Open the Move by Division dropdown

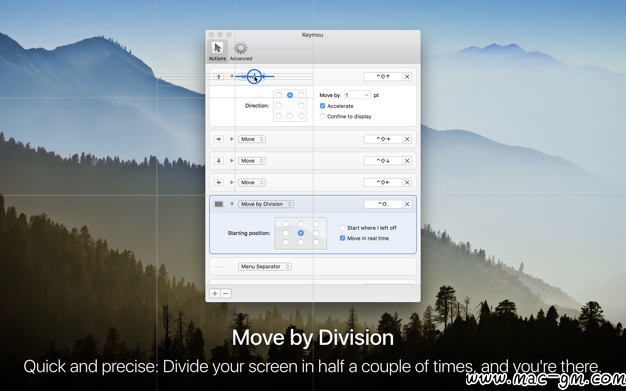[x=266, y=204]
